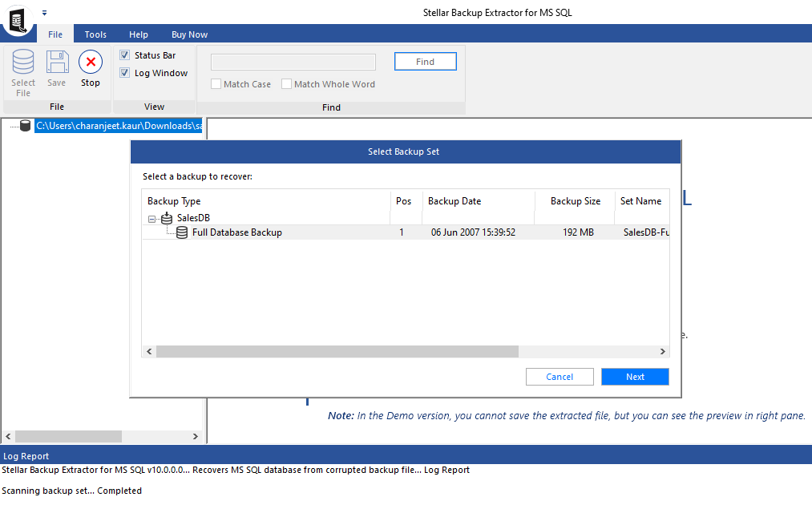Click the dialog's horizontal scrollbar right arrow

pyautogui.click(x=662, y=352)
